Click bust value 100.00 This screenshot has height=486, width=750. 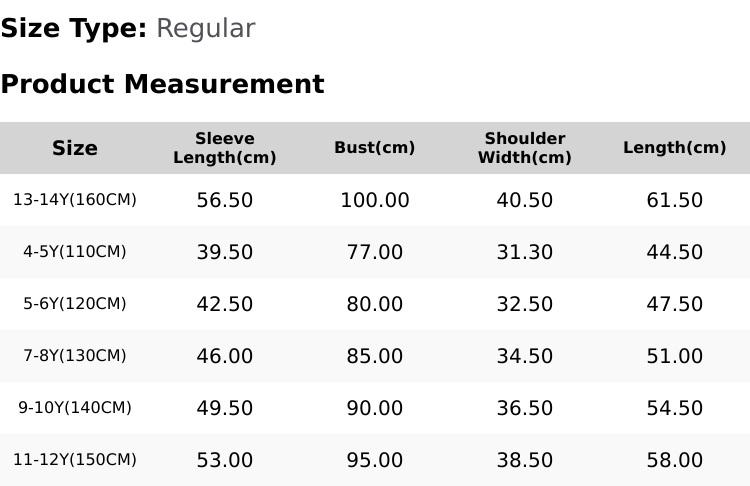coord(375,200)
